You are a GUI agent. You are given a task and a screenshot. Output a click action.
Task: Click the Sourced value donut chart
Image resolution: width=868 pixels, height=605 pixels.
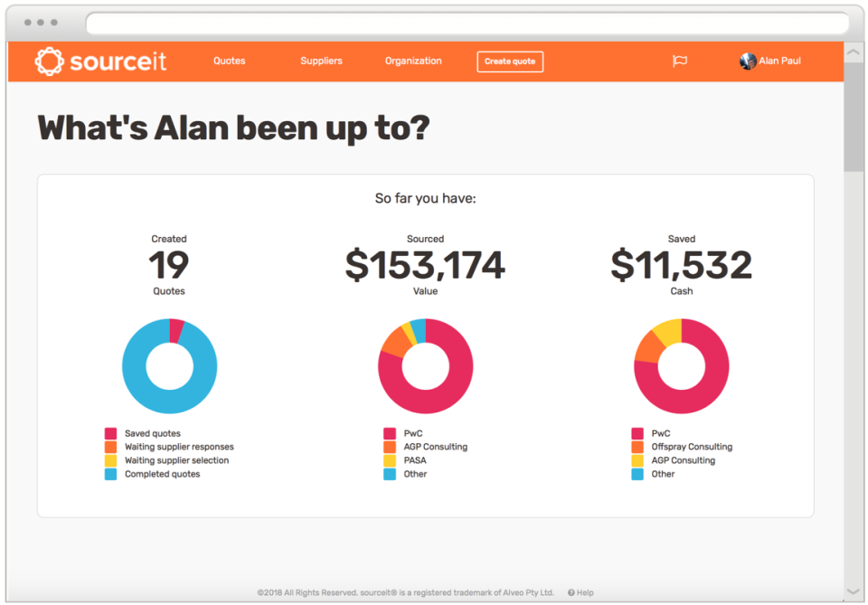click(x=426, y=366)
